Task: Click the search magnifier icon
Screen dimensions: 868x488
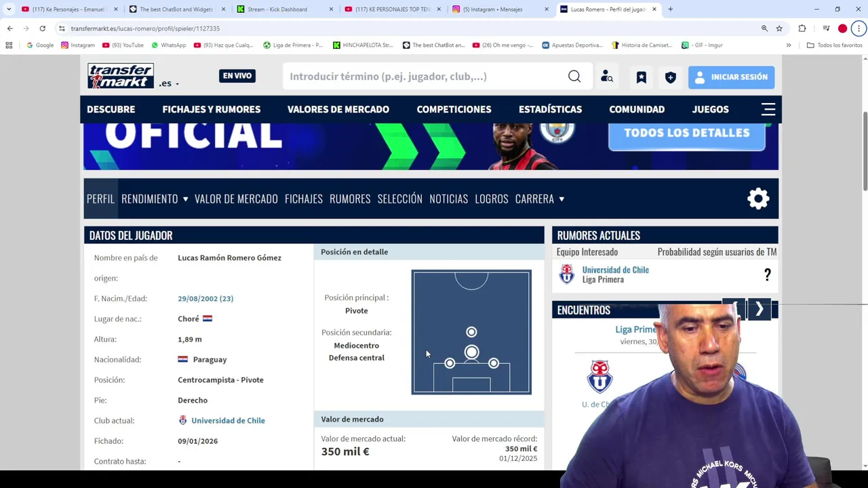Action: (574, 77)
